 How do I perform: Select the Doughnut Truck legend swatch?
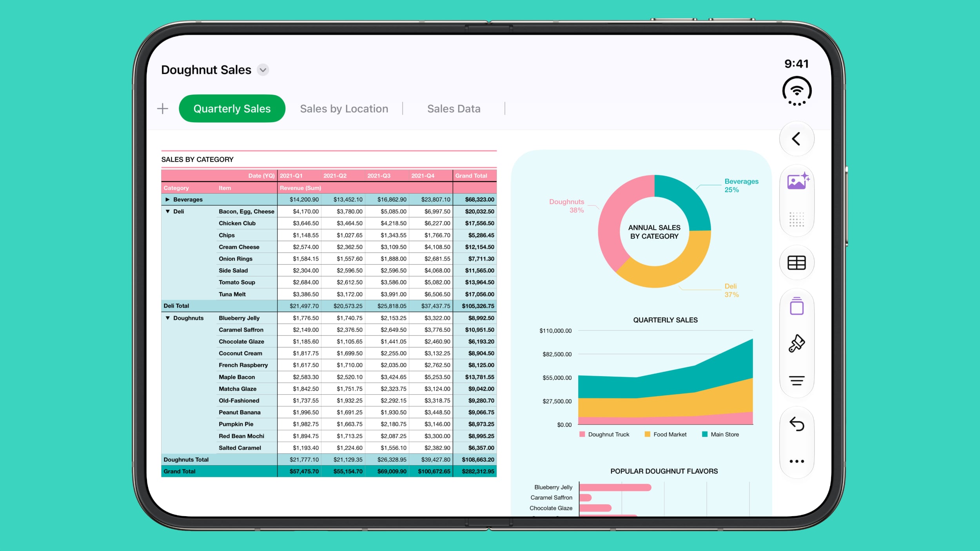582,434
